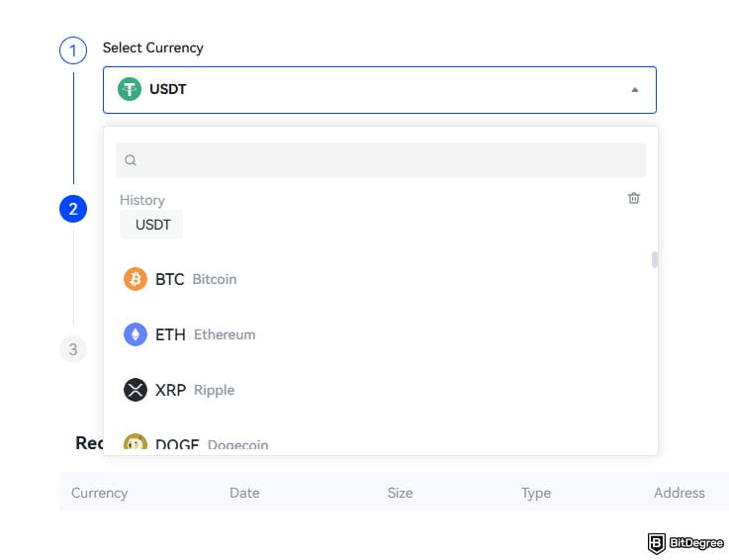The height and width of the screenshot is (560, 729).
Task: Click the Select Currency heading
Action: pyautogui.click(x=153, y=47)
